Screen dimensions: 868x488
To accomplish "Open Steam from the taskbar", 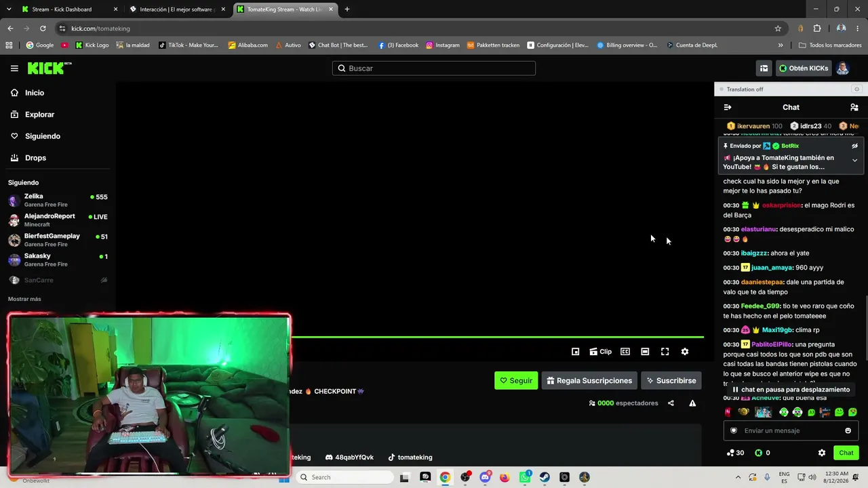I will 545,477.
